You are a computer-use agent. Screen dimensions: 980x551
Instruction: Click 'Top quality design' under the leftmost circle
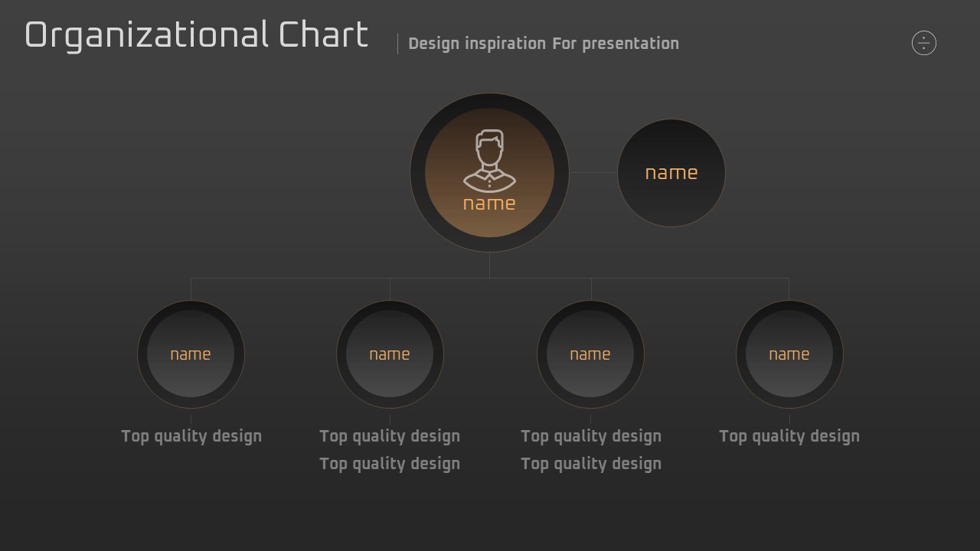coord(191,436)
